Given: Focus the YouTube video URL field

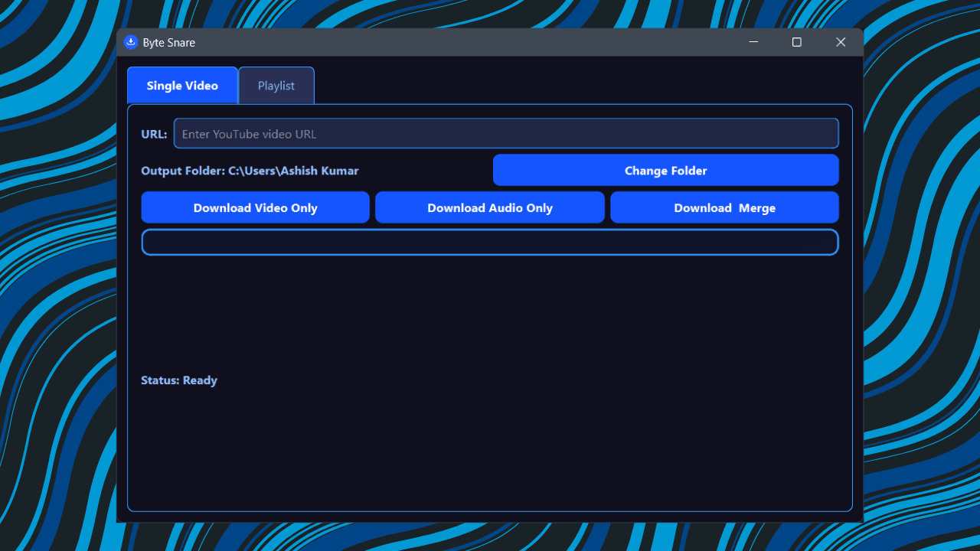Looking at the screenshot, I should (506, 133).
